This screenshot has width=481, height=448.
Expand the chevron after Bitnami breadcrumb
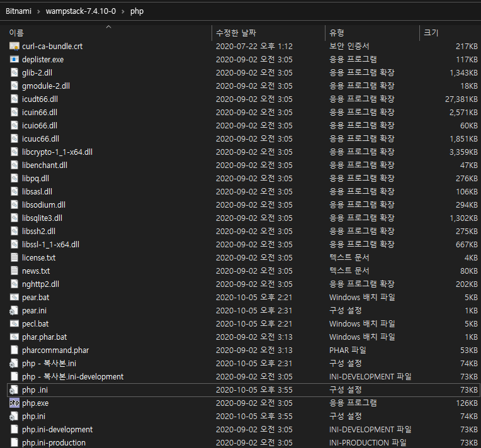click(x=38, y=12)
